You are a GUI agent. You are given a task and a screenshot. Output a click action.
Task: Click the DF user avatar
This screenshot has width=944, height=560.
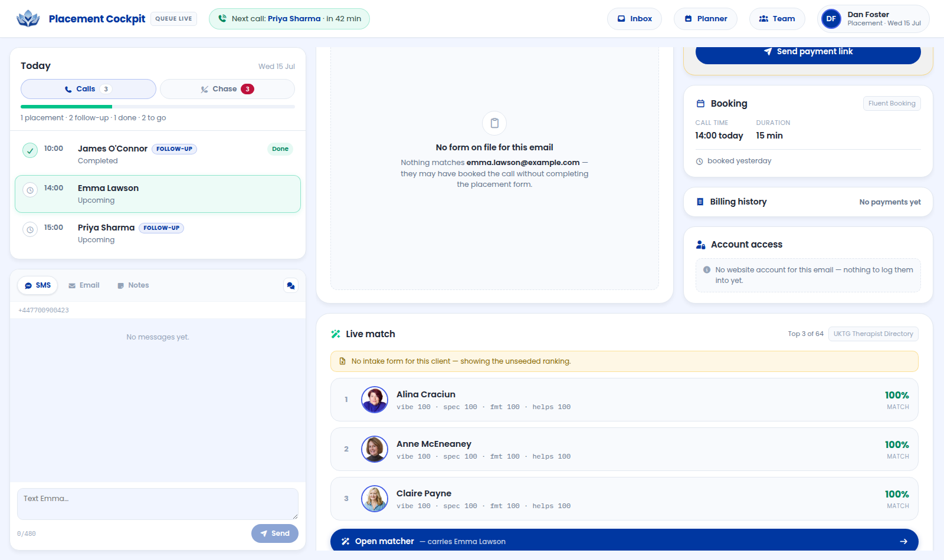[831, 19]
